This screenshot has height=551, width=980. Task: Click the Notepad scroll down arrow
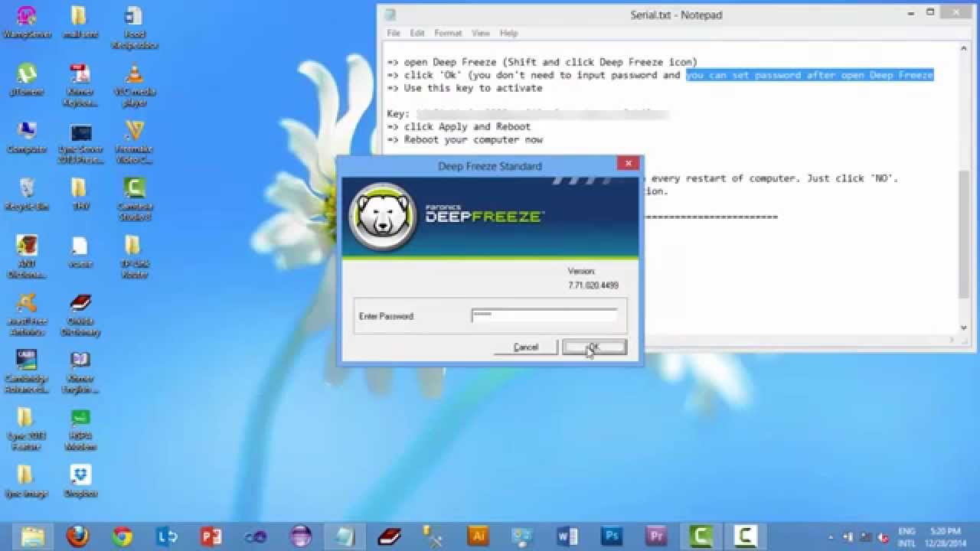click(x=964, y=328)
